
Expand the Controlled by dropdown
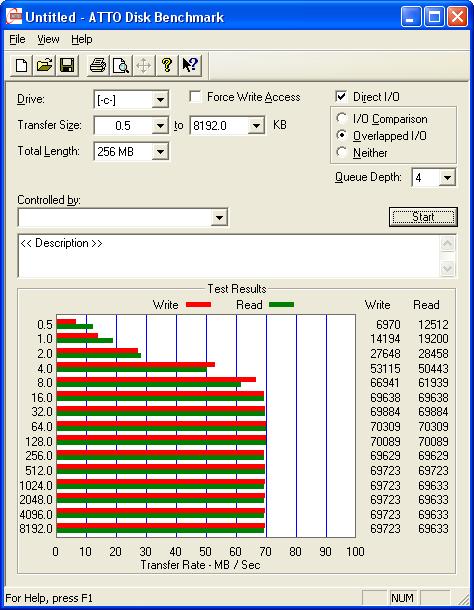[219, 217]
